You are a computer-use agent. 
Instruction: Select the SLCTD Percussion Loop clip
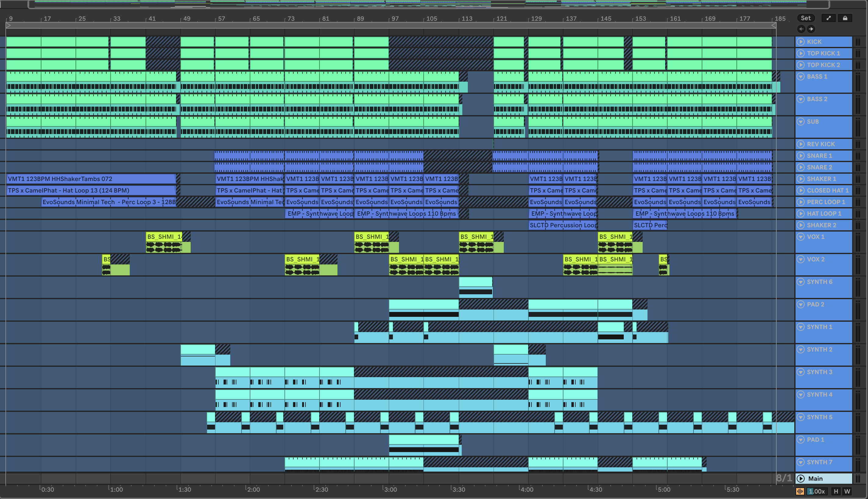pos(563,225)
